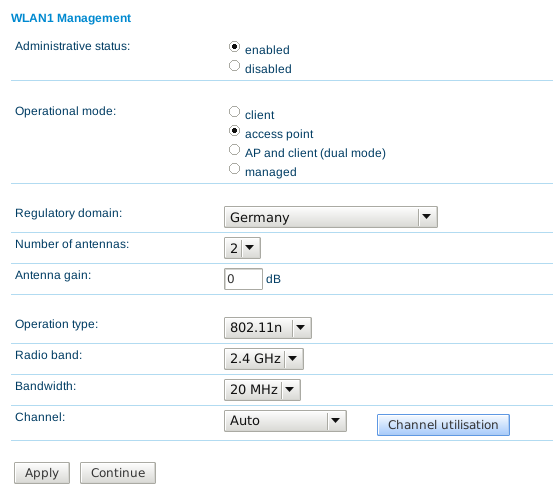
Task: Open the Regulatory domain Germany dropdown
Action: pos(331,217)
